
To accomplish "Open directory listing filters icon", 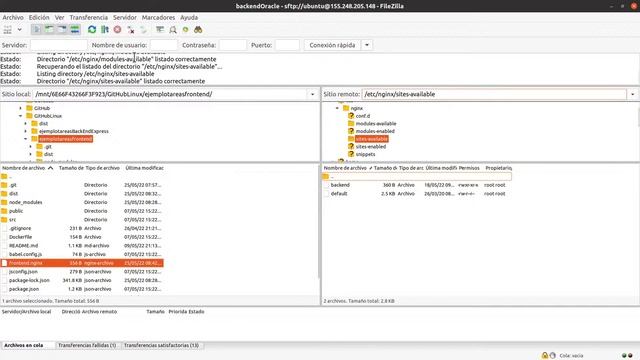I will [x=160, y=29].
